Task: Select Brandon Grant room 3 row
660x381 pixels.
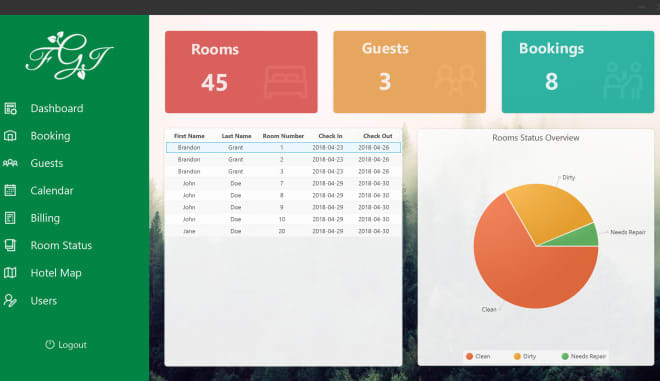Action: point(283,171)
